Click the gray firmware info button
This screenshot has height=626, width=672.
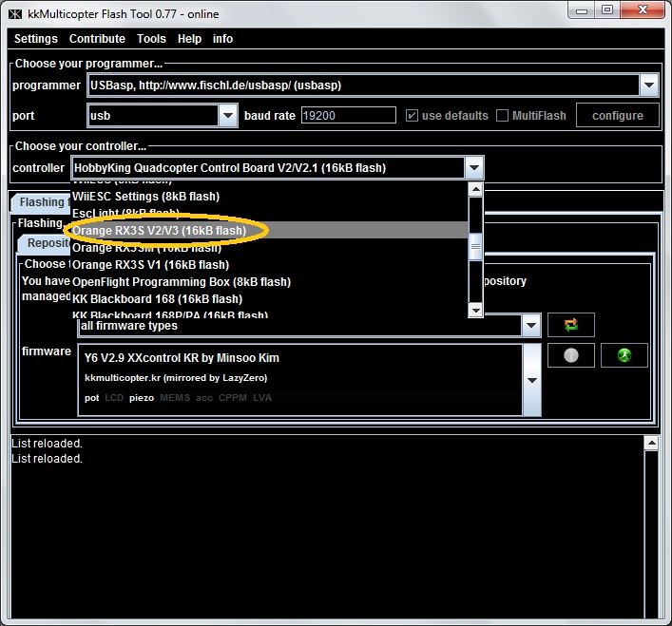tap(571, 355)
